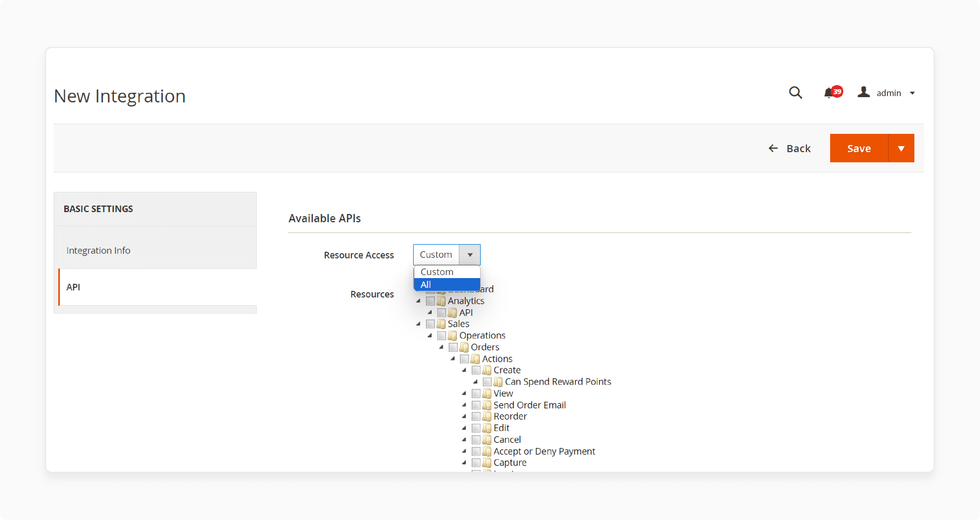Collapse the Orders tree node arrow
The image size is (980, 520).
coord(441,347)
